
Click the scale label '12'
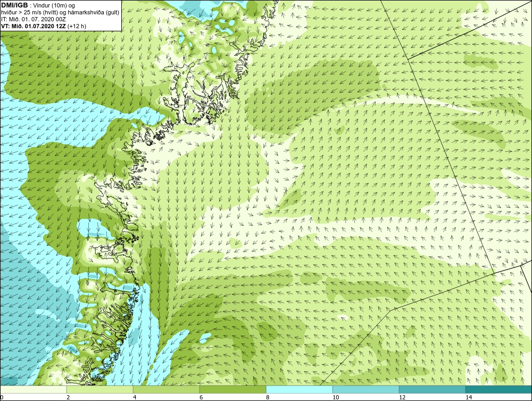coord(402,397)
